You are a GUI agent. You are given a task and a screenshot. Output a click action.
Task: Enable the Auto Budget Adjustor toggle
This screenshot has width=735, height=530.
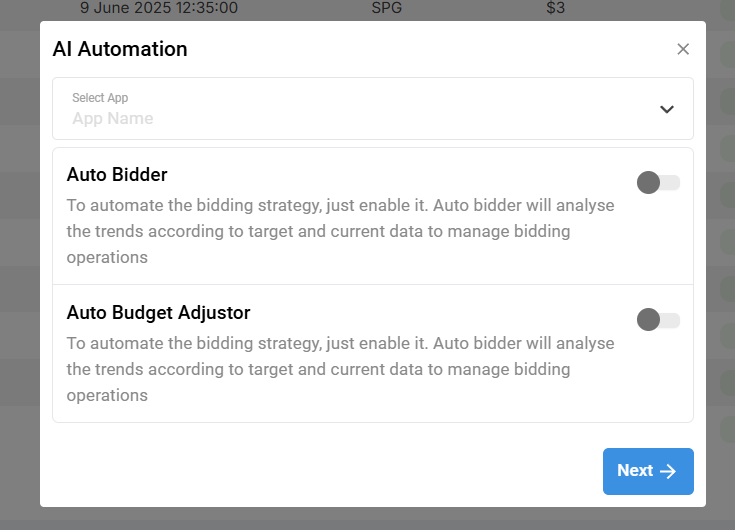pos(658,320)
